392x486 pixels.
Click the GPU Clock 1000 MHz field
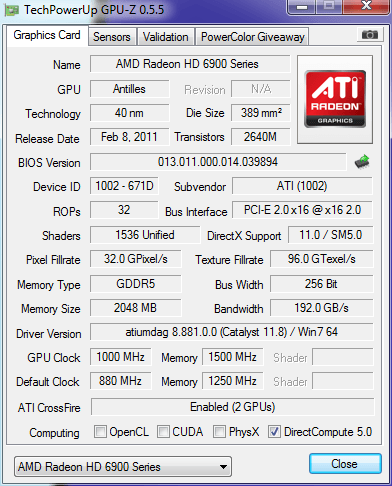120,357
